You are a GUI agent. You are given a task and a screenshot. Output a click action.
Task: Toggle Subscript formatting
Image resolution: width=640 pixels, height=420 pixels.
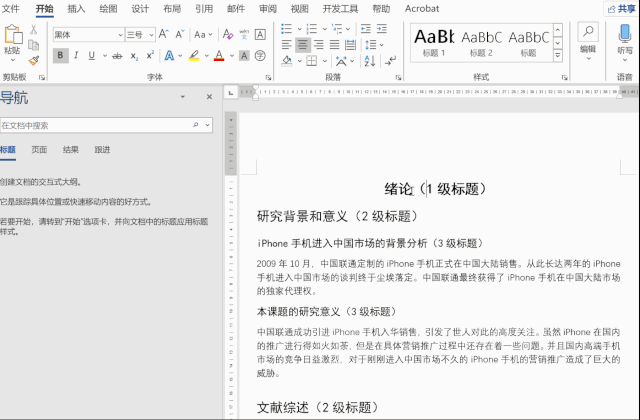[x=134, y=56]
